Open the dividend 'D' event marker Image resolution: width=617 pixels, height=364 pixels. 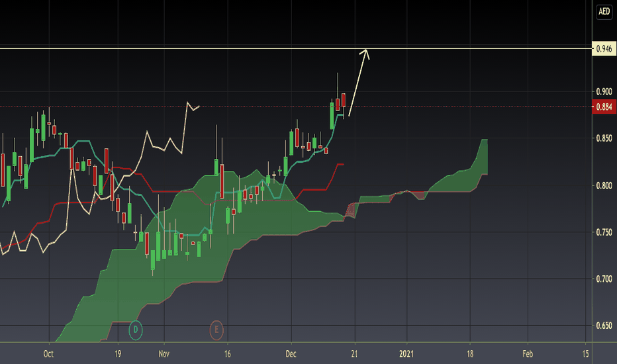[135, 330]
